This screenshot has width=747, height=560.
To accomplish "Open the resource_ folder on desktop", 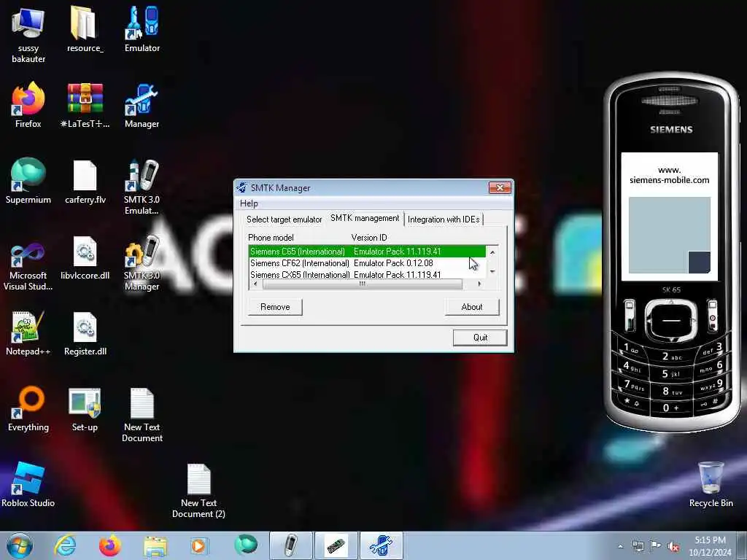I will 85,28.
